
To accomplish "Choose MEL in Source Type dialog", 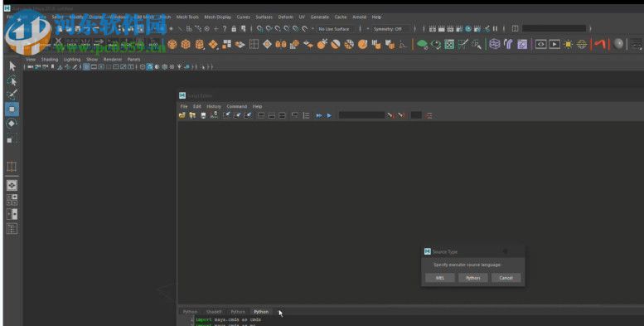I will point(440,278).
